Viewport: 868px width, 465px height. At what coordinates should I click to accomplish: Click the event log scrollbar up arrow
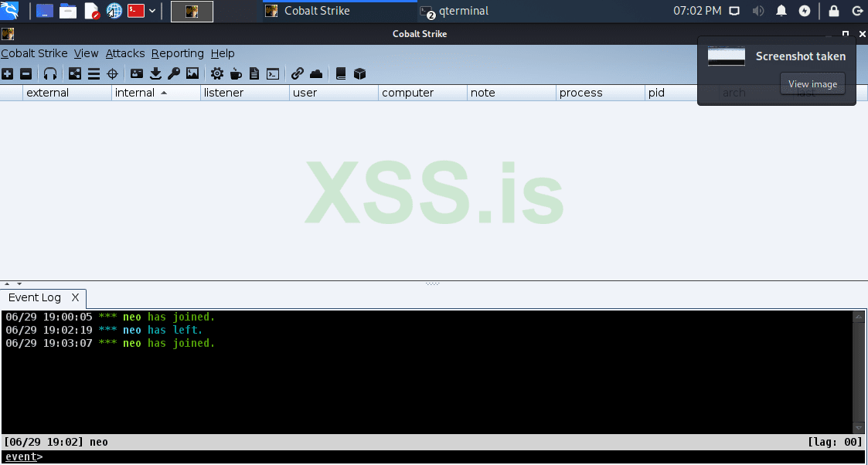(x=859, y=317)
